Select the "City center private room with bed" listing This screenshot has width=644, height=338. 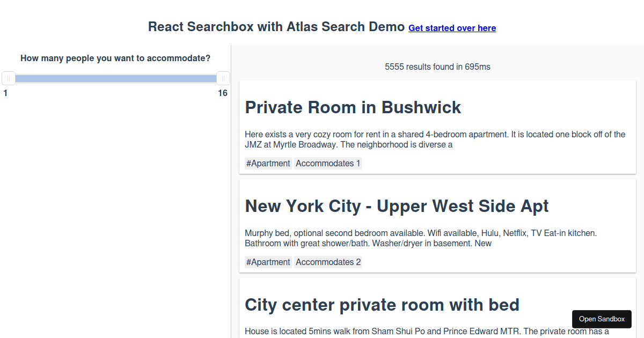pos(382,305)
